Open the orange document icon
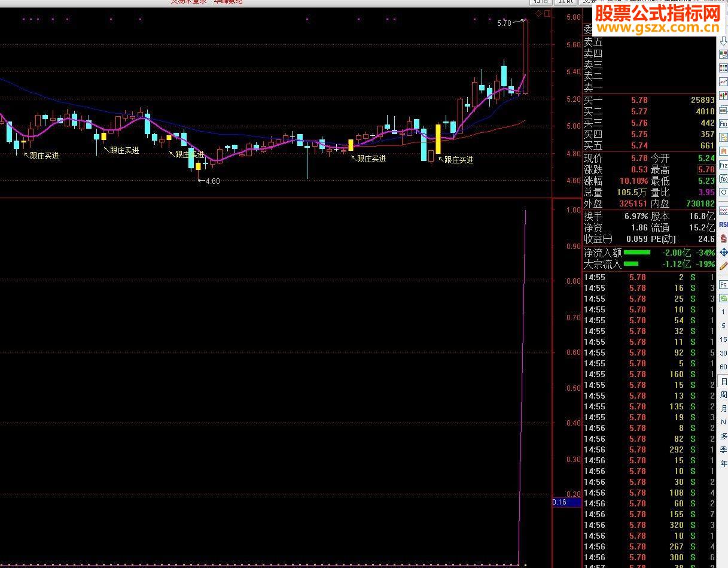 tap(723, 151)
